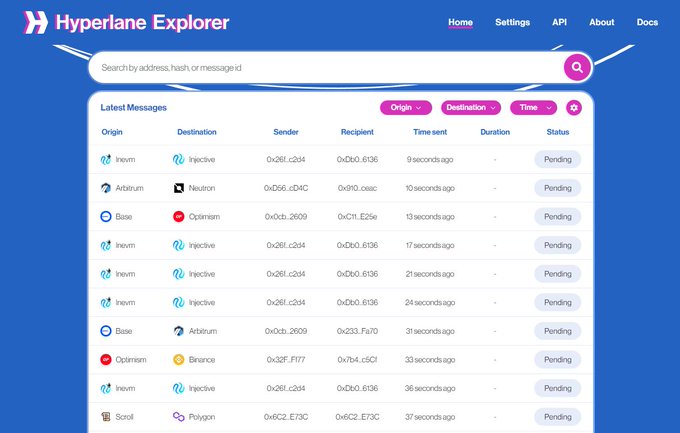Viewport: 680px width, 433px height.
Task: Click the Neutron chain icon
Action: [179, 188]
